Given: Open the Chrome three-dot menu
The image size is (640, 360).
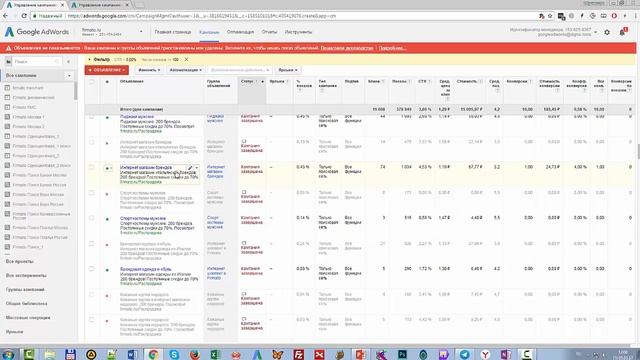Looking at the screenshot, I should tap(636, 16).
